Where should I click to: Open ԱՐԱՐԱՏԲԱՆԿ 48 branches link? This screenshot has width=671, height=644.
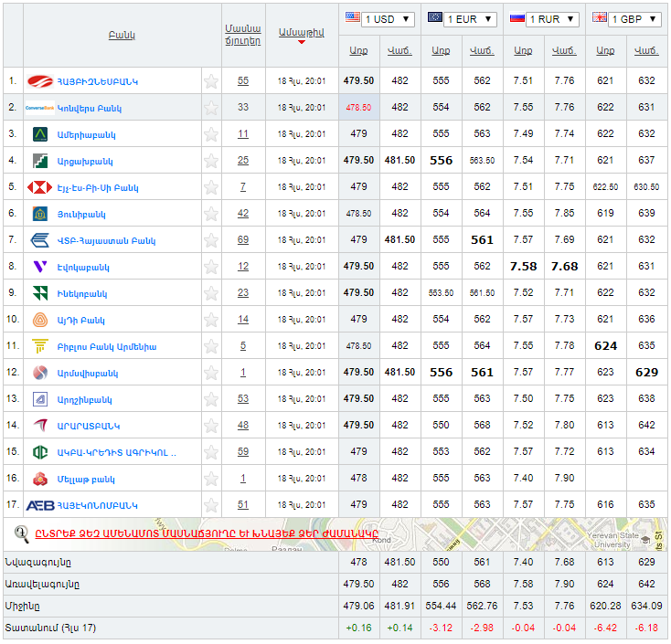pos(243,426)
